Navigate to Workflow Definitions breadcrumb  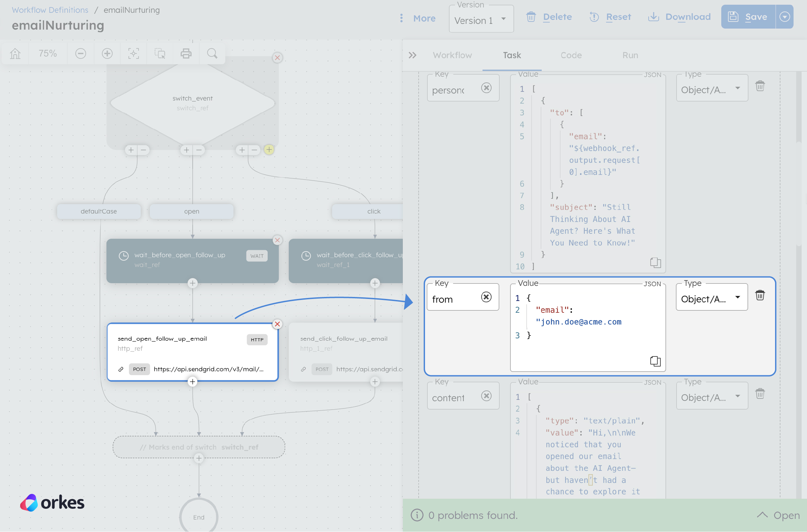49,10
